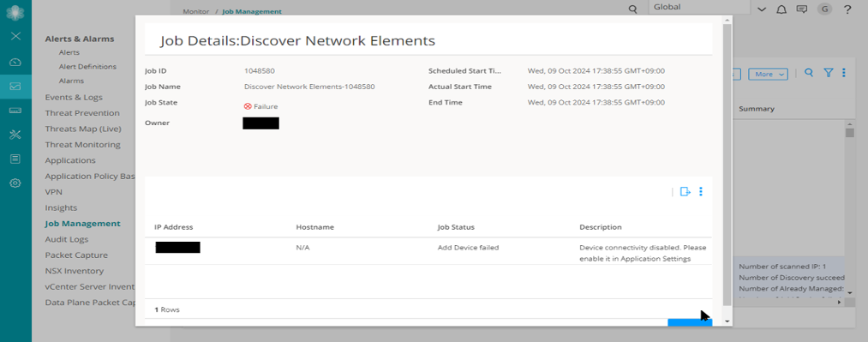
Task: Open the Reports icon in the left rail
Action: (x=15, y=159)
